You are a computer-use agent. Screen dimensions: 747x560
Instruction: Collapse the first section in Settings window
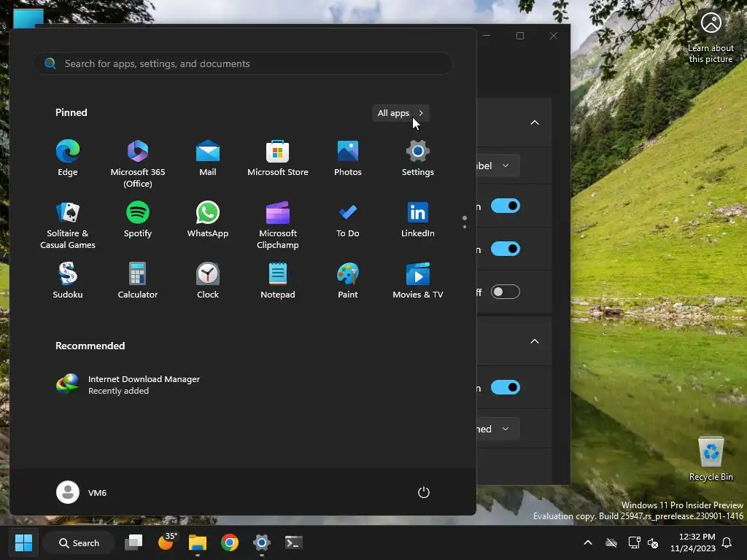pos(535,122)
